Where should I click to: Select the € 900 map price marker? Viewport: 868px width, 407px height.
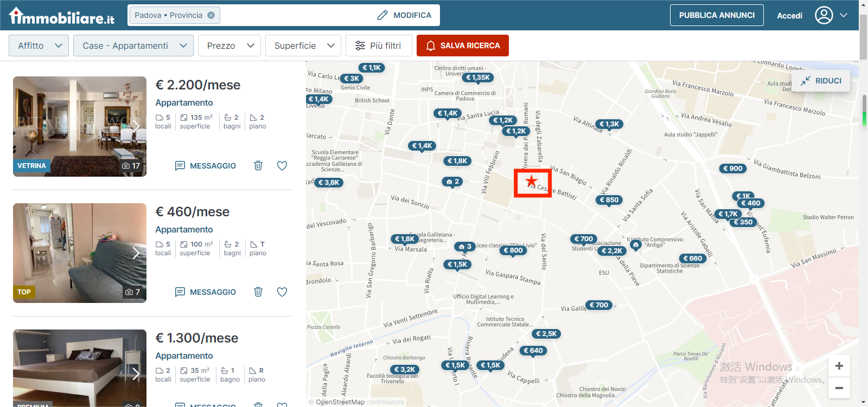[x=733, y=169]
